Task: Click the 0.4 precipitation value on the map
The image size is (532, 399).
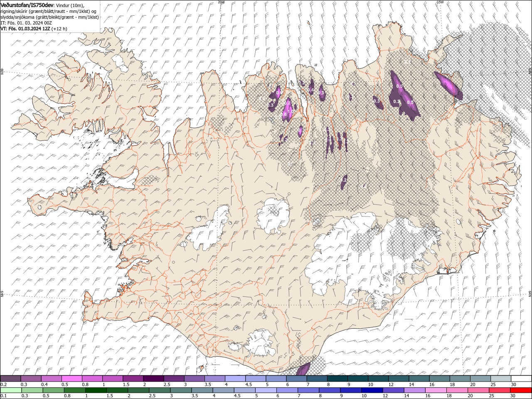Action: pyautogui.click(x=311, y=90)
